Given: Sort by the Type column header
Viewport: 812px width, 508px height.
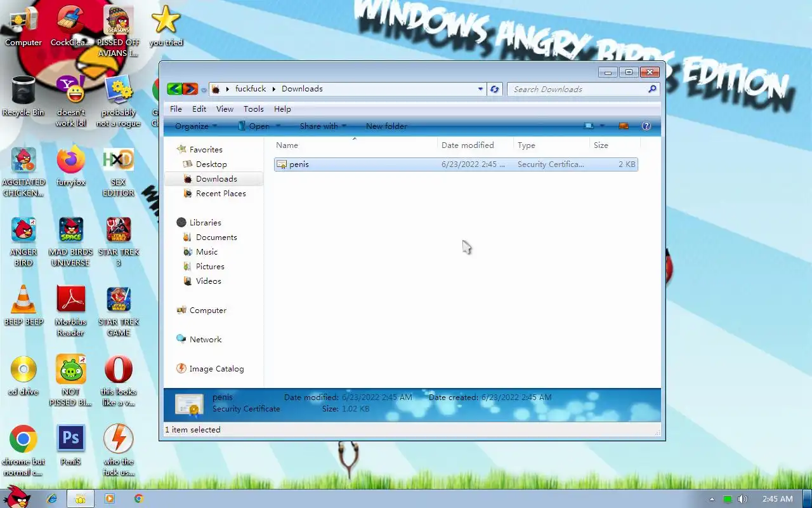Looking at the screenshot, I should tap(551, 145).
